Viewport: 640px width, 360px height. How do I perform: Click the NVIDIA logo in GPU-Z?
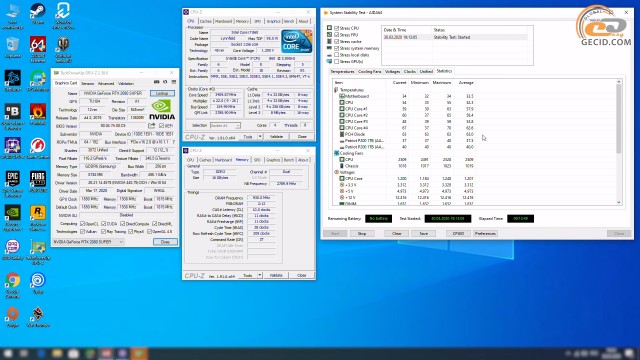(x=162, y=110)
